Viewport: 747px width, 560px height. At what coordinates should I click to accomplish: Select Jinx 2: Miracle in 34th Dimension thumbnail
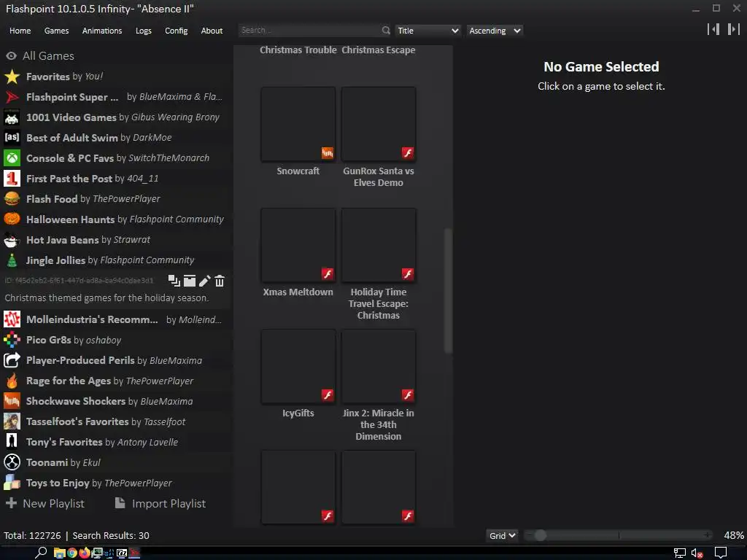tap(379, 366)
